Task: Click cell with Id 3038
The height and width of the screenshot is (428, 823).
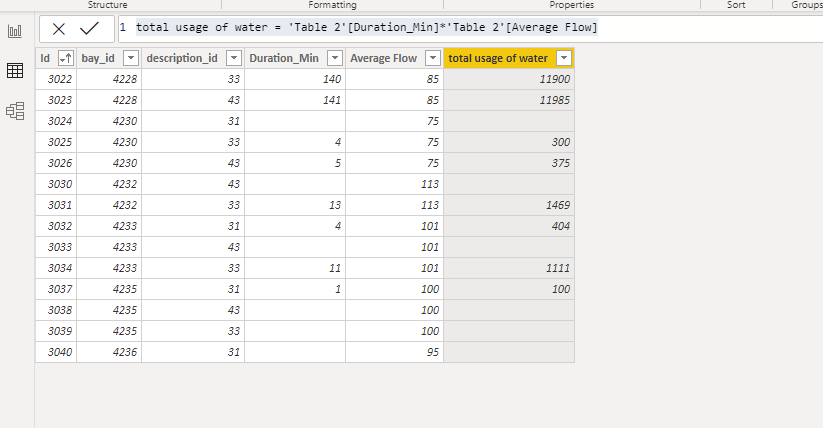Action: [56, 310]
